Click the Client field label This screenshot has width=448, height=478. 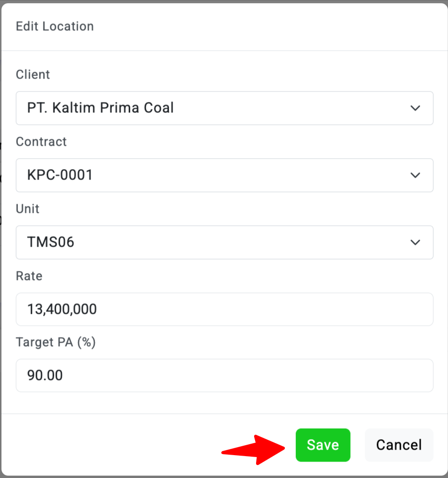[33, 75]
